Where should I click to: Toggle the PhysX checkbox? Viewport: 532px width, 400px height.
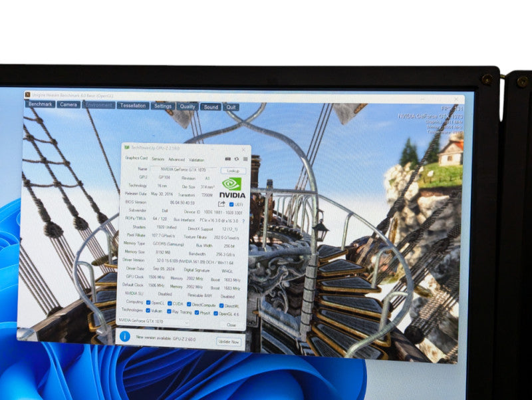197,312
